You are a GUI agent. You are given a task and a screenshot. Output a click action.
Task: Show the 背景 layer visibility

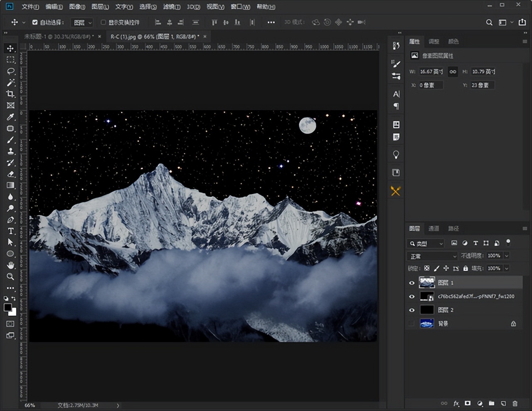412,324
